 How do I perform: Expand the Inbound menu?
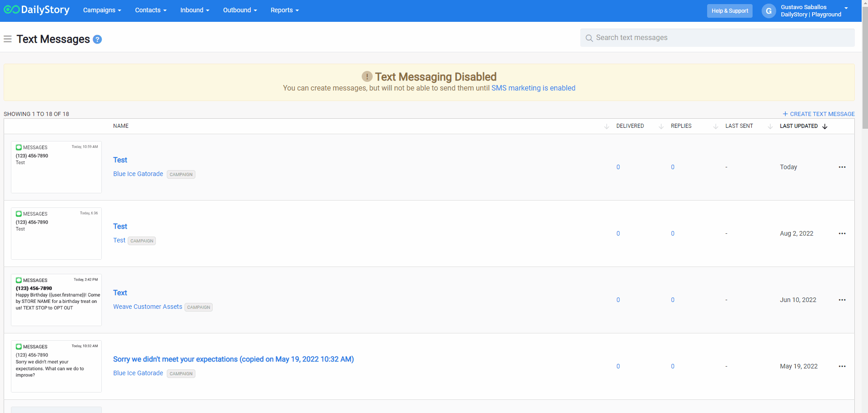tap(195, 10)
